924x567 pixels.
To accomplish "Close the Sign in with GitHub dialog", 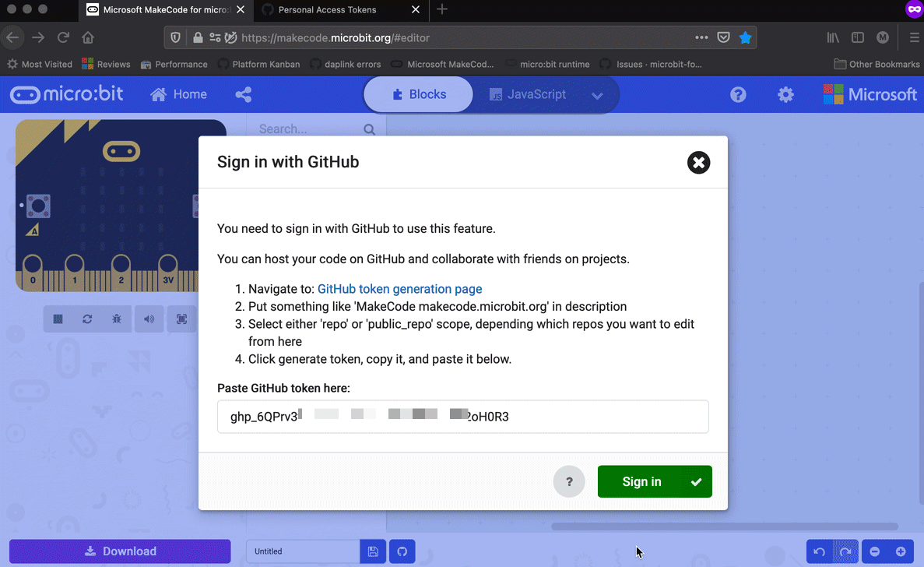I will coord(698,163).
